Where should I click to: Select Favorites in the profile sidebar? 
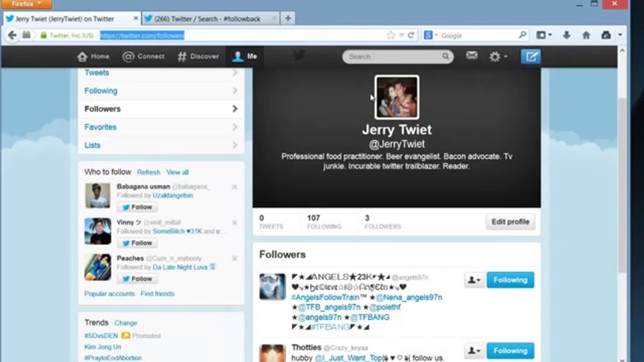[x=161, y=127]
